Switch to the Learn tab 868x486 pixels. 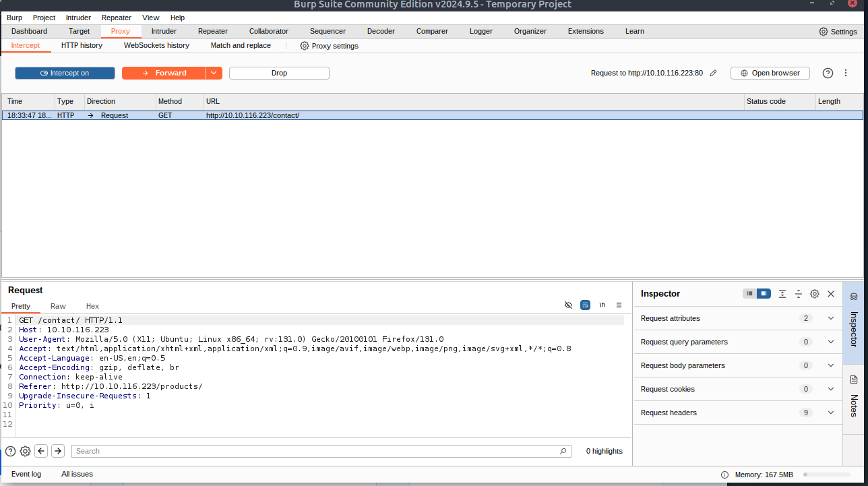635,31
